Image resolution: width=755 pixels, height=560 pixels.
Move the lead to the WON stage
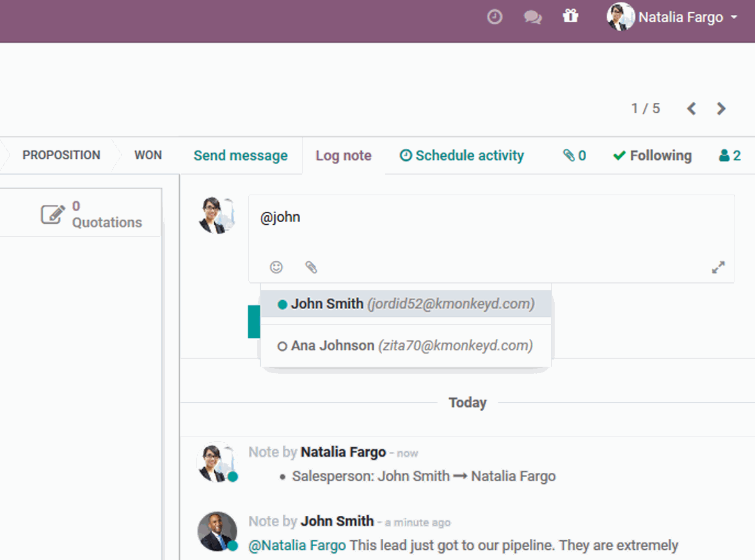pos(148,155)
